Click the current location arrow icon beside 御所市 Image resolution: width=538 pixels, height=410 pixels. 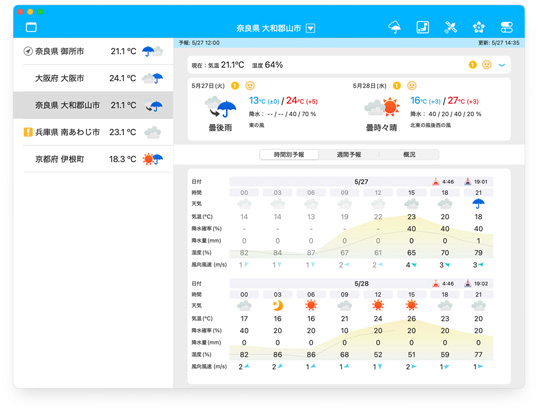pos(28,51)
